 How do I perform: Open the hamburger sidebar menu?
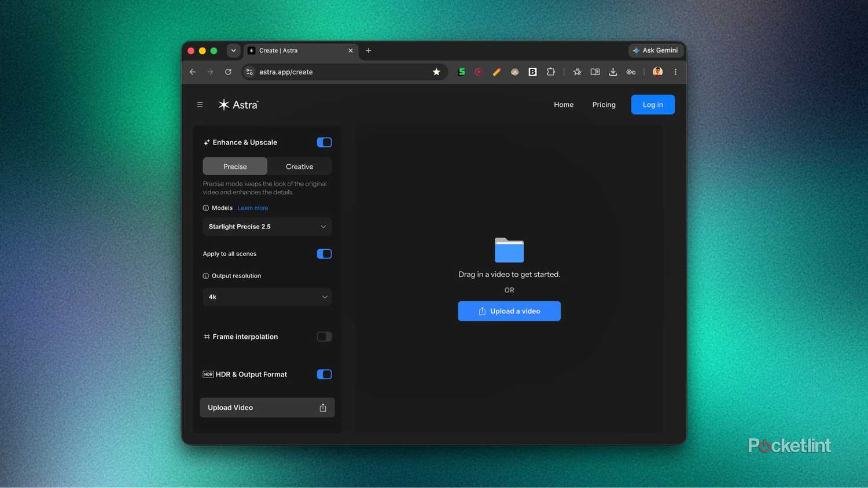coord(200,105)
